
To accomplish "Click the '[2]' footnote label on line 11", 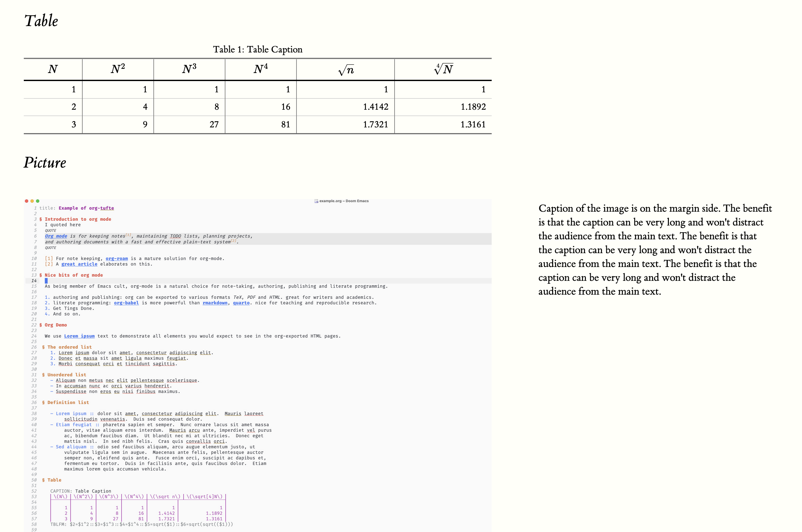I will point(49,264).
